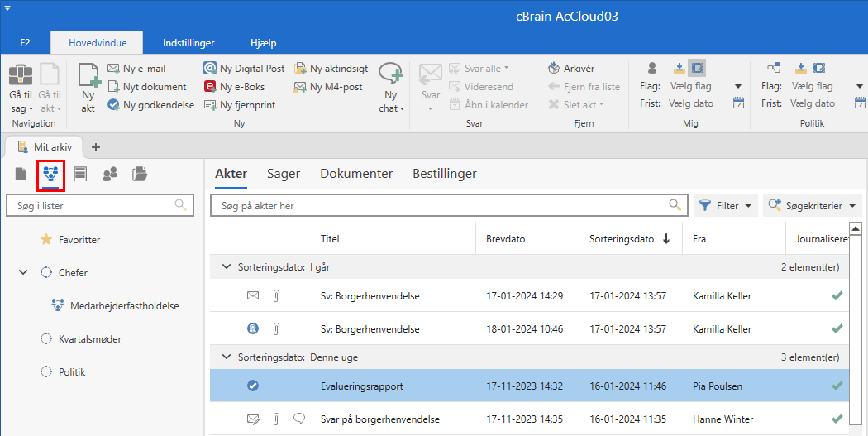Click the Ny Digital Post icon

tap(211, 69)
